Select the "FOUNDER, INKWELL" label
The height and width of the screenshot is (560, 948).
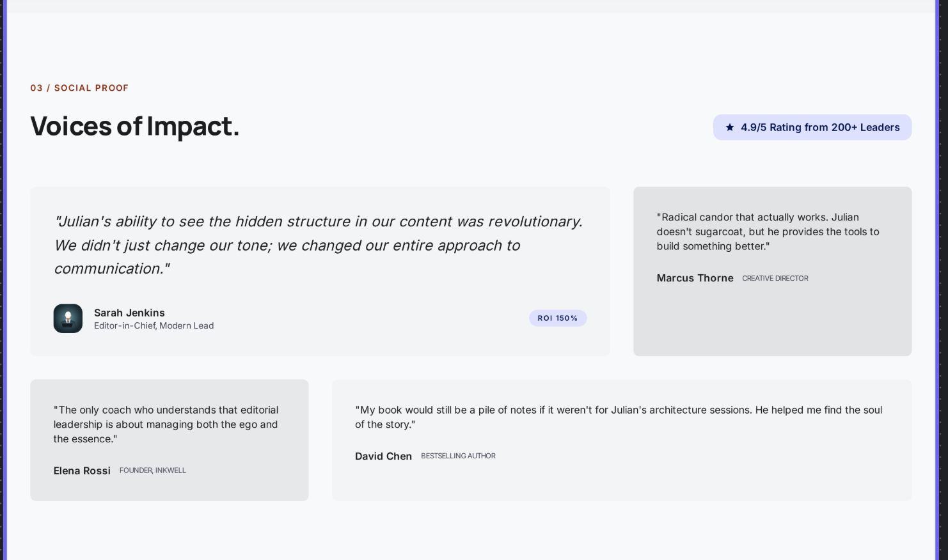152,471
